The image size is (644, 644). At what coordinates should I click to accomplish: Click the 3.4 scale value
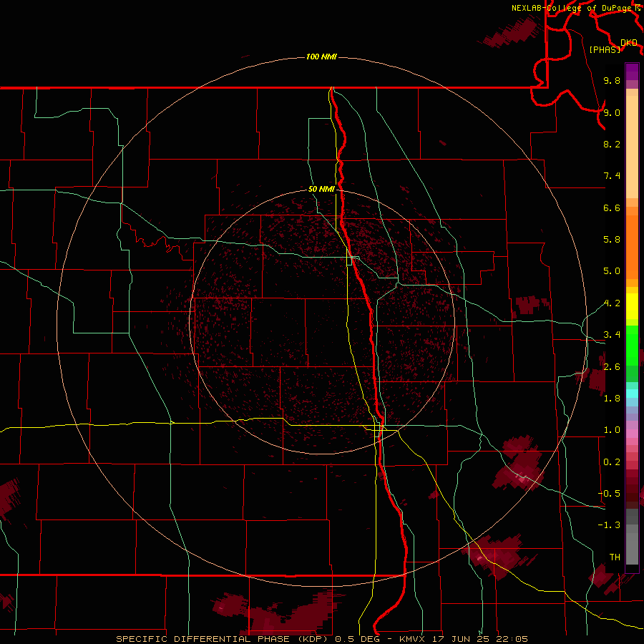pos(612,335)
